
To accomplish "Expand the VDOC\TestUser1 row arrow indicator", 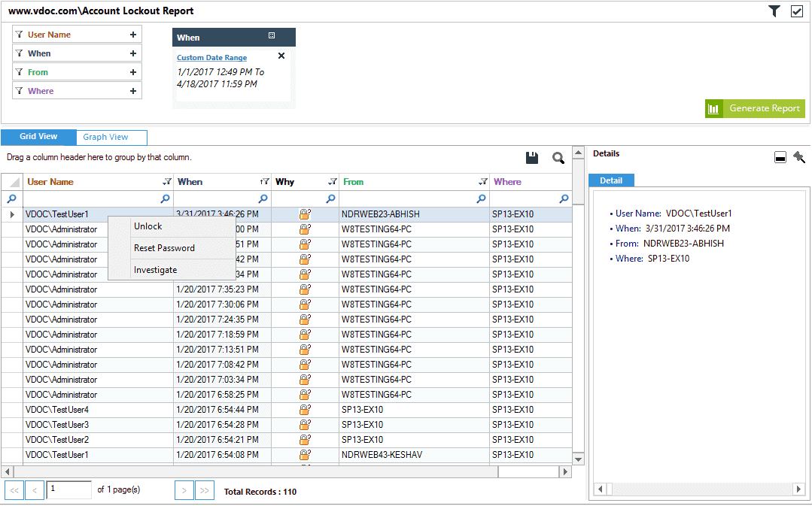I will [12, 214].
